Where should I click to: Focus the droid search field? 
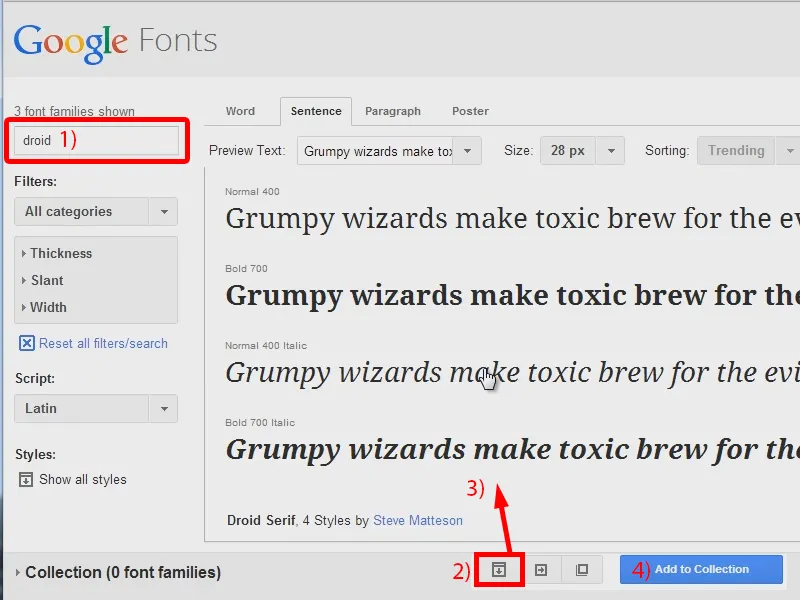96,140
